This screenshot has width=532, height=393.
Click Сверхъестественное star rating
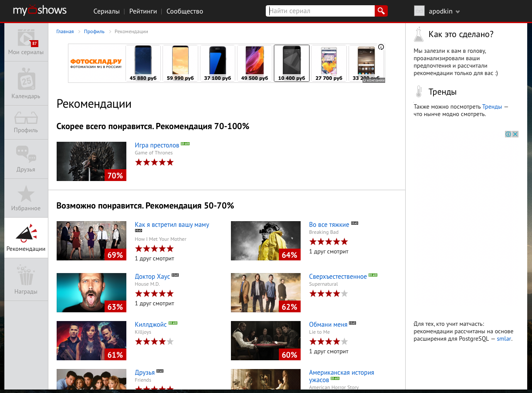pos(329,294)
